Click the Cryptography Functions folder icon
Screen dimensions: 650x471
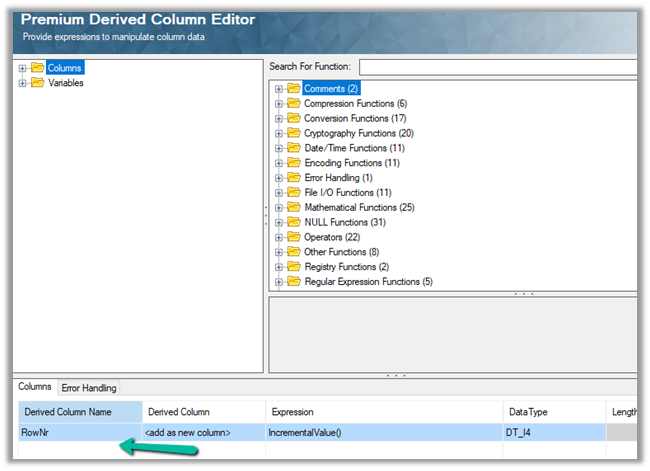pos(294,133)
